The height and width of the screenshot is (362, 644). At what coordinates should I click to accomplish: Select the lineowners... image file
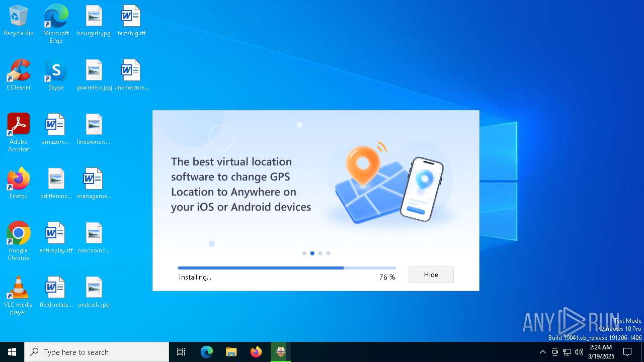(94, 130)
